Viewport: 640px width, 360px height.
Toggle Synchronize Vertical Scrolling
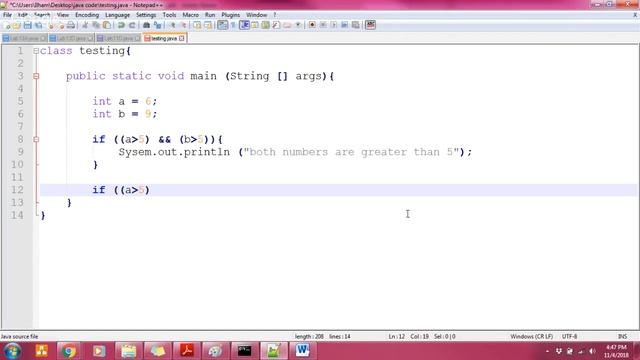(197, 25)
